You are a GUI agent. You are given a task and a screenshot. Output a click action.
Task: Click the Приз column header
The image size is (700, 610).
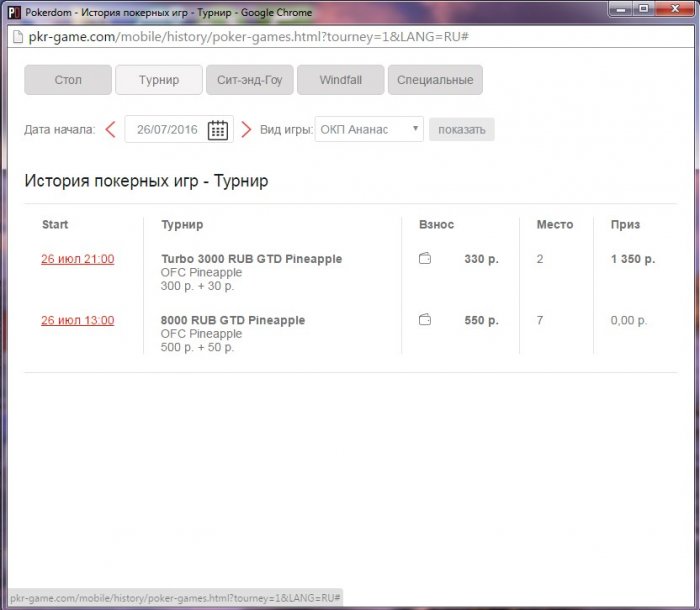point(625,225)
